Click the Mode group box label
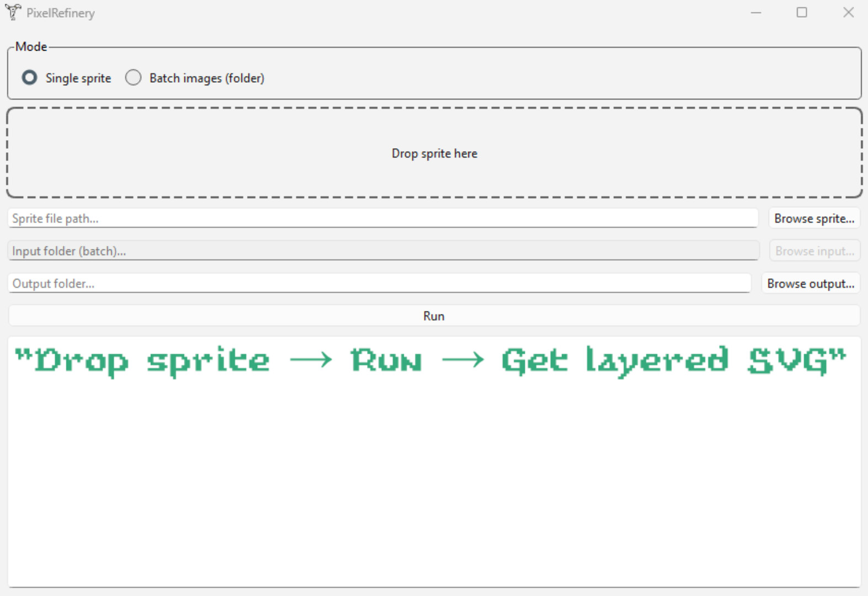 tap(31, 47)
